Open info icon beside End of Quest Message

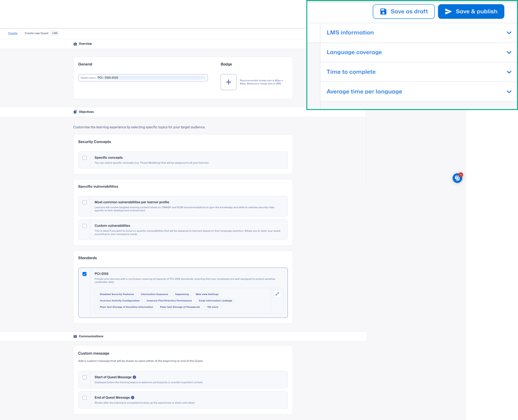[133, 397]
